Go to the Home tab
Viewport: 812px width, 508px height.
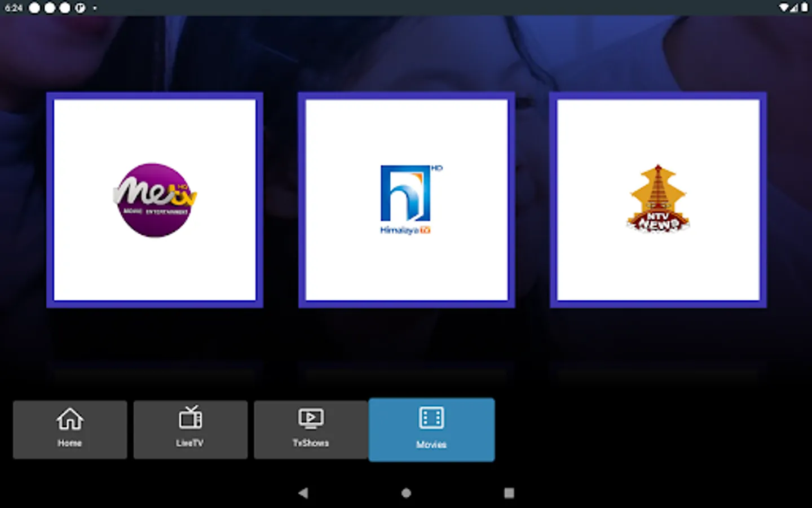tap(70, 430)
